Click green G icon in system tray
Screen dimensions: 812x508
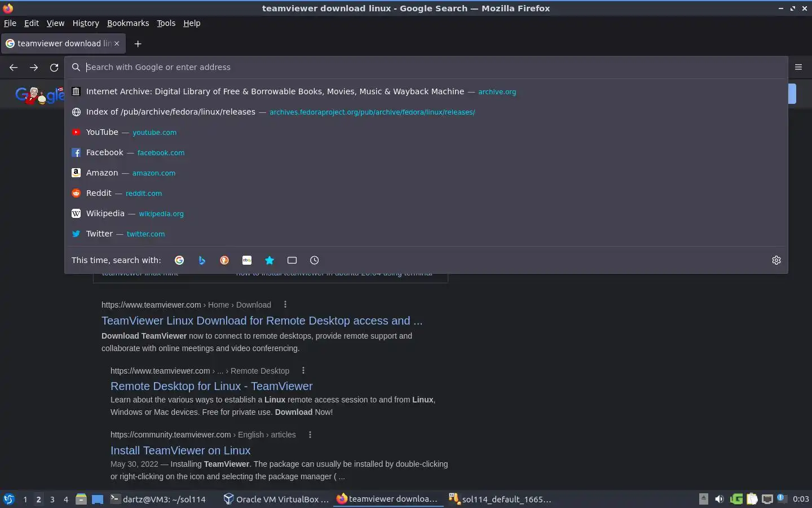click(736, 499)
